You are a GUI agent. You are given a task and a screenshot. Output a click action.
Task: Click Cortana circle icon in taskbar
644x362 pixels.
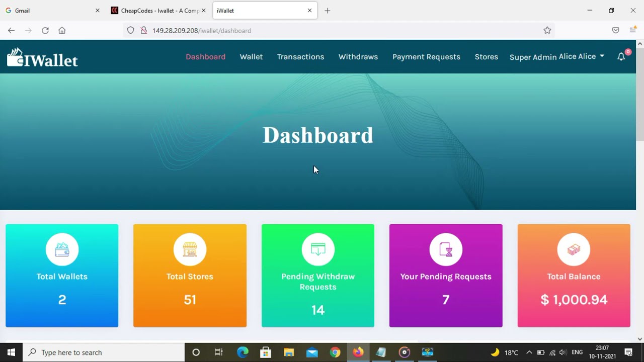pos(196,352)
